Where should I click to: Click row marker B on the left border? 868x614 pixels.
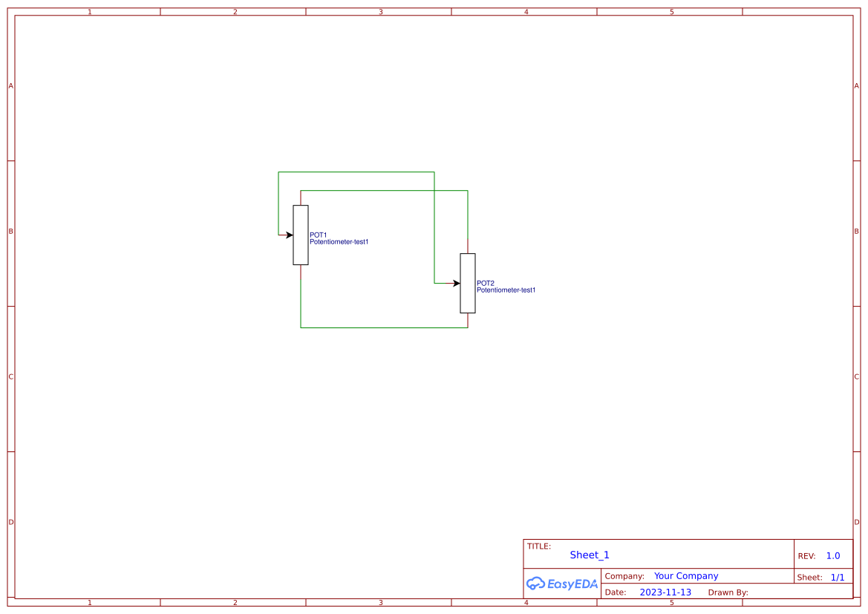coord(10,231)
